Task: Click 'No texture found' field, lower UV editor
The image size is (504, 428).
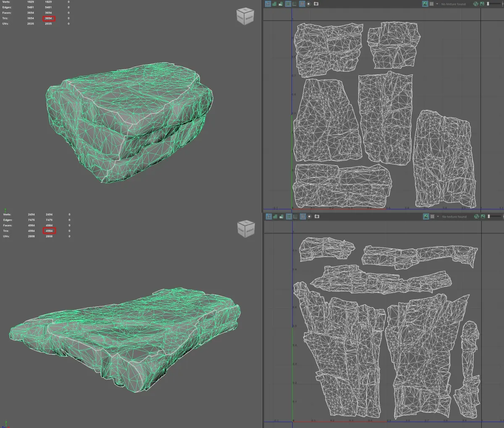Action: click(454, 217)
